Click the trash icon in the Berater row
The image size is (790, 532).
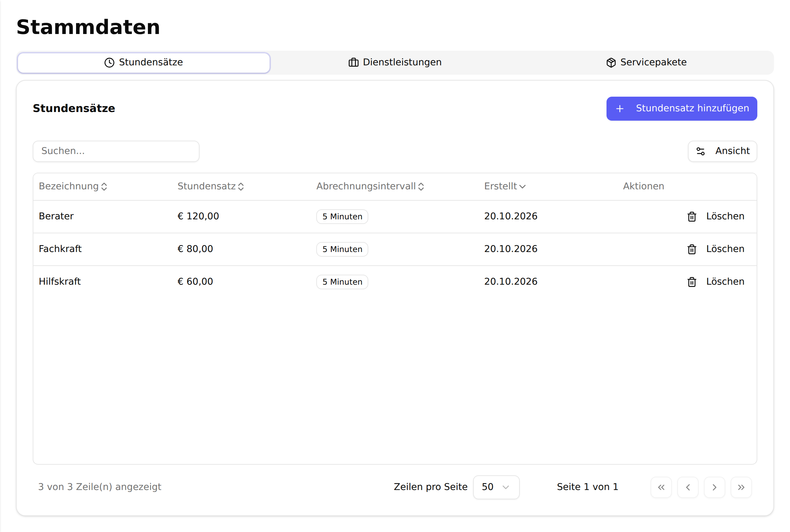[692, 216]
